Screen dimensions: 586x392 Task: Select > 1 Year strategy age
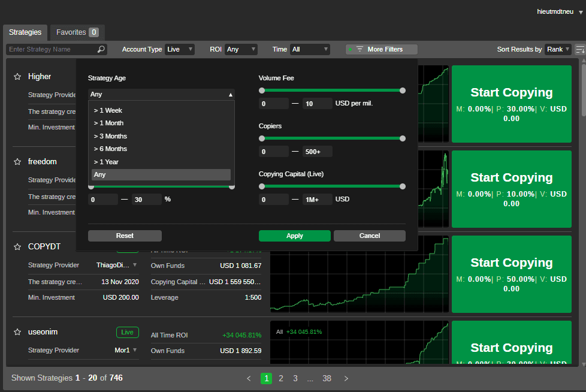coord(161,162)
